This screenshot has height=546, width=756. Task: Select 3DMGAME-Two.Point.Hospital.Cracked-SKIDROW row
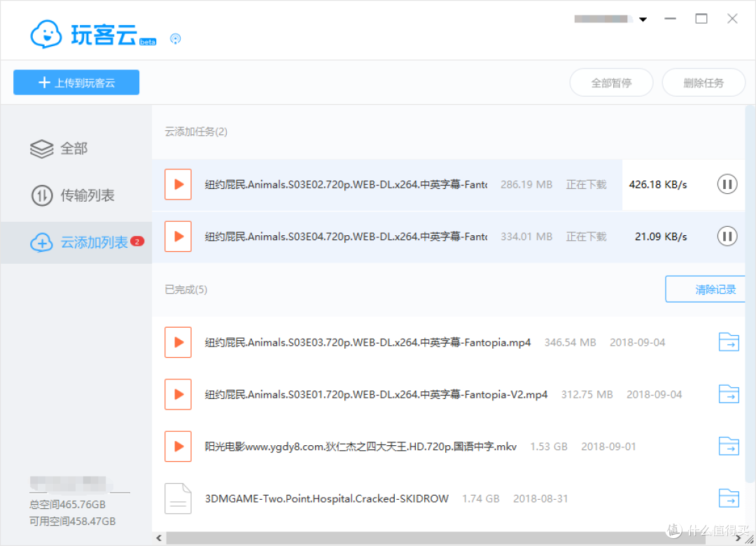449,498
